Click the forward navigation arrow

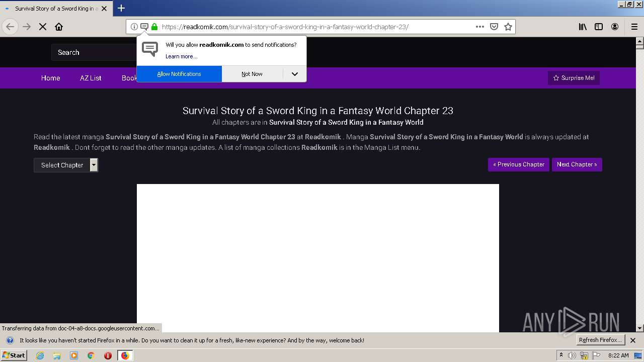pyautogui.click(x=27, y=27)
